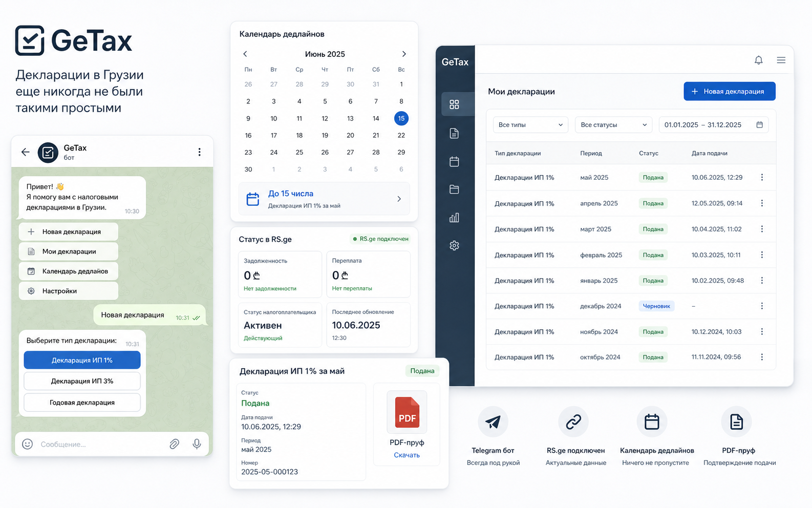812x508 pixels.
Task: Click the Telegram бот paper plane icon
Action: [x=493, y=421]
